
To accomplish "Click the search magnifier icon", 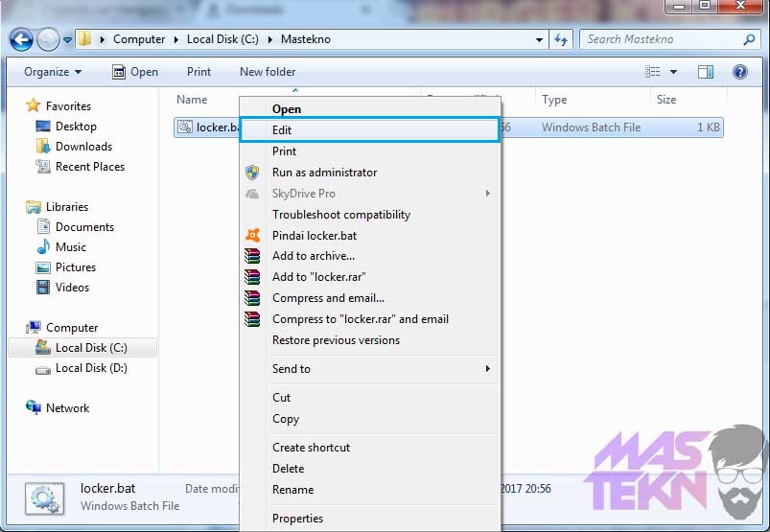I will coord(749,39).
